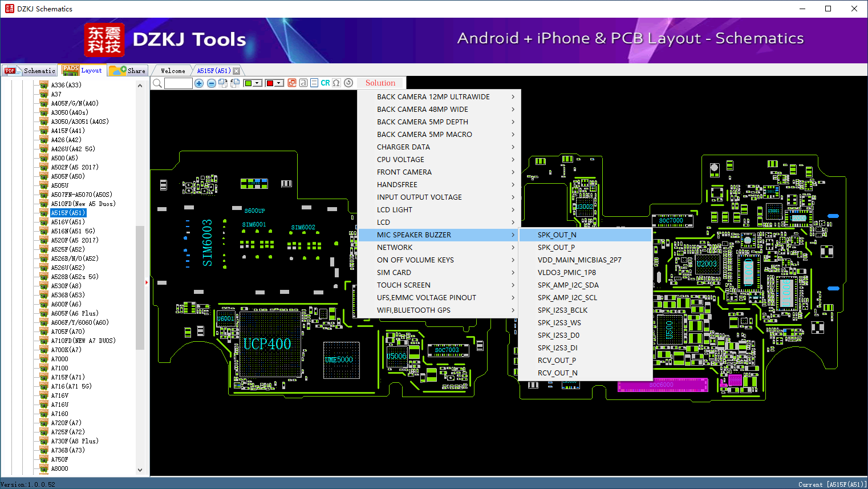Image resolution: width=868 pixels, height=489 pixels.
Task: Open the Solution menu button
Action: click(x=380, y=83)
